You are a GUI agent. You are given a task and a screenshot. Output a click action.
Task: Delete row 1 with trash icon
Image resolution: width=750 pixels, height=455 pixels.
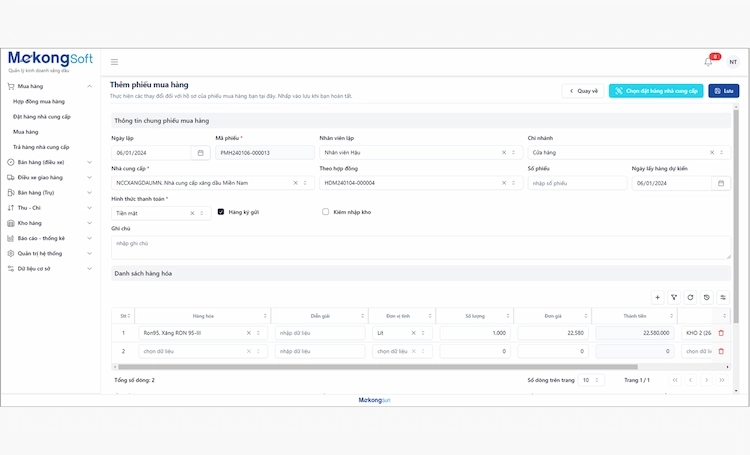tap(721, 333)
